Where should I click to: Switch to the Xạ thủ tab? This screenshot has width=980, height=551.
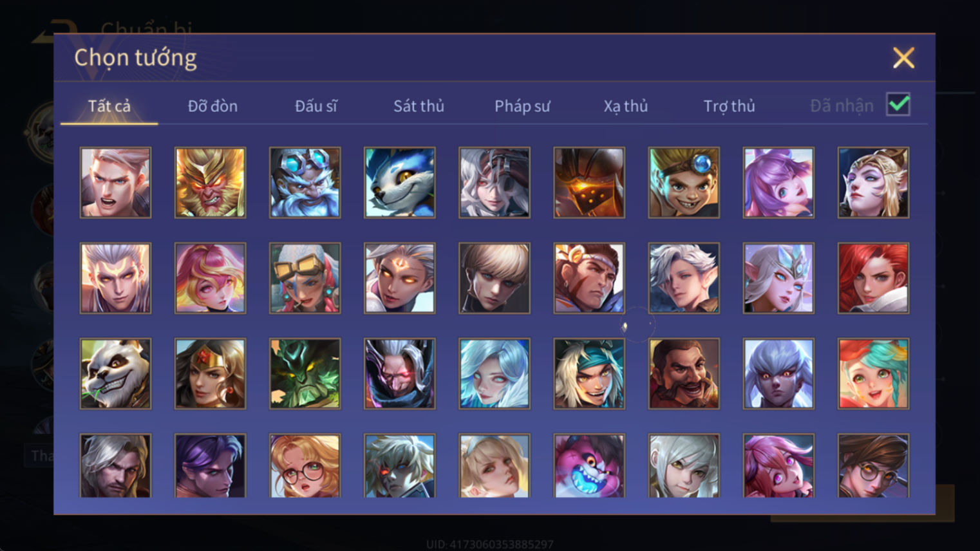[x=625, y=106]
